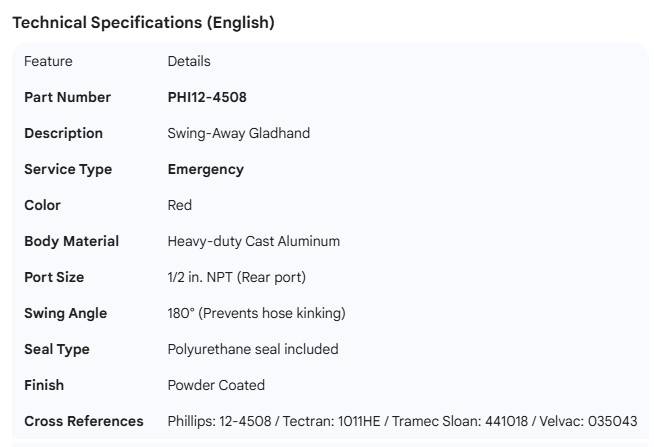The height and width of the screenshot is (447, 654).
Task: Click the Body Material row label
Action: coord(71,241)
